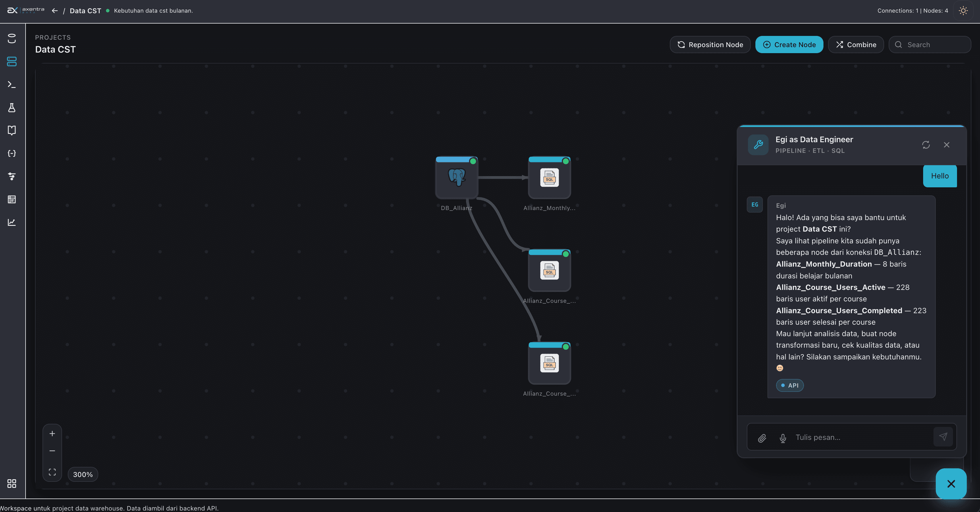Open the database icon in the sidebar
This screenshot has width=980, height=512.
coord(12,39)
